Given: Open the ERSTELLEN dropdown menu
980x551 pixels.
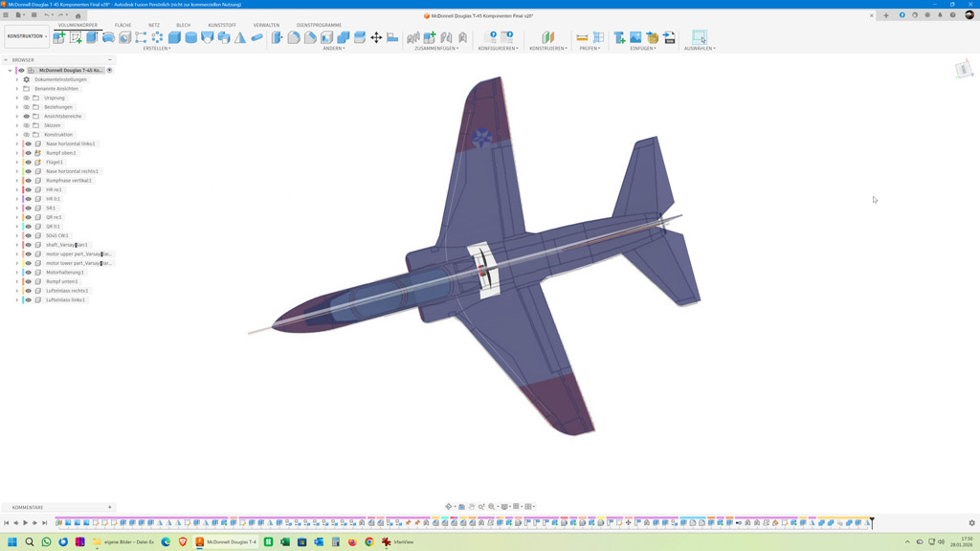Looking at the screenshot, I should [x=156, y=49].
